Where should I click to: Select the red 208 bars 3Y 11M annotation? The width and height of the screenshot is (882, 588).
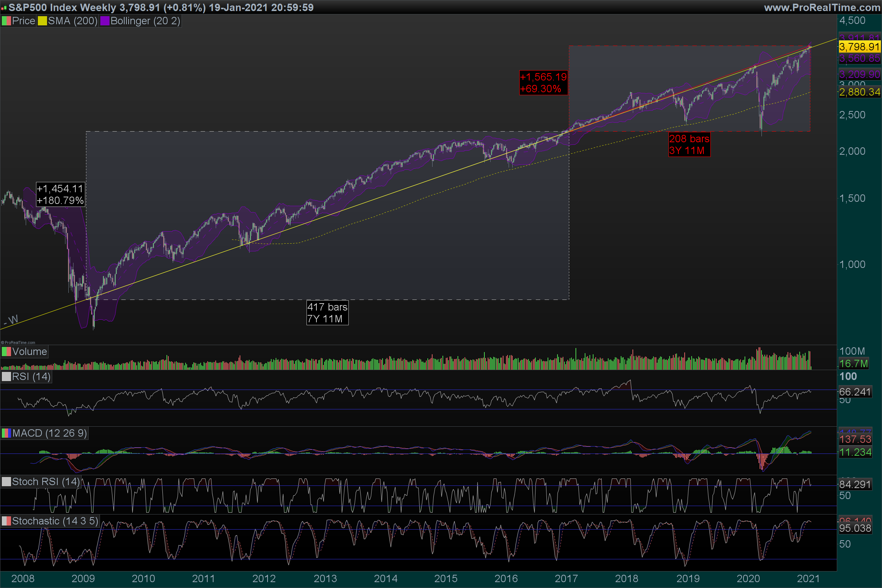coord(689,144)
